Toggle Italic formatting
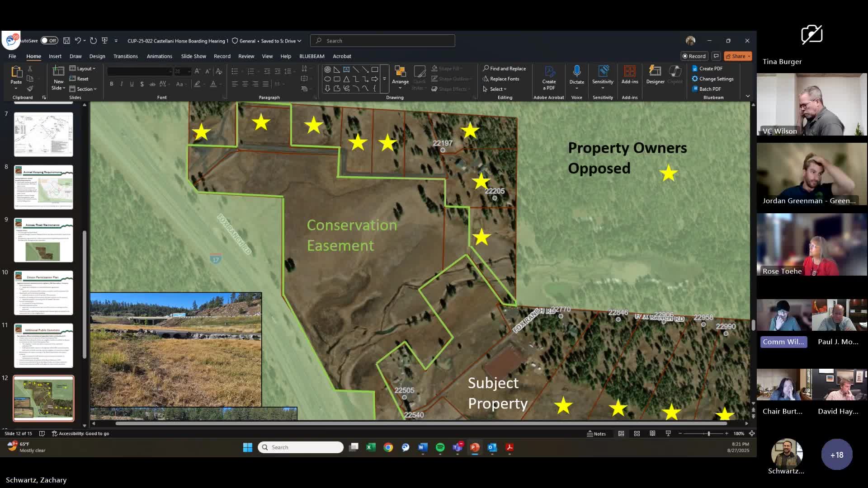 point(122,84)
